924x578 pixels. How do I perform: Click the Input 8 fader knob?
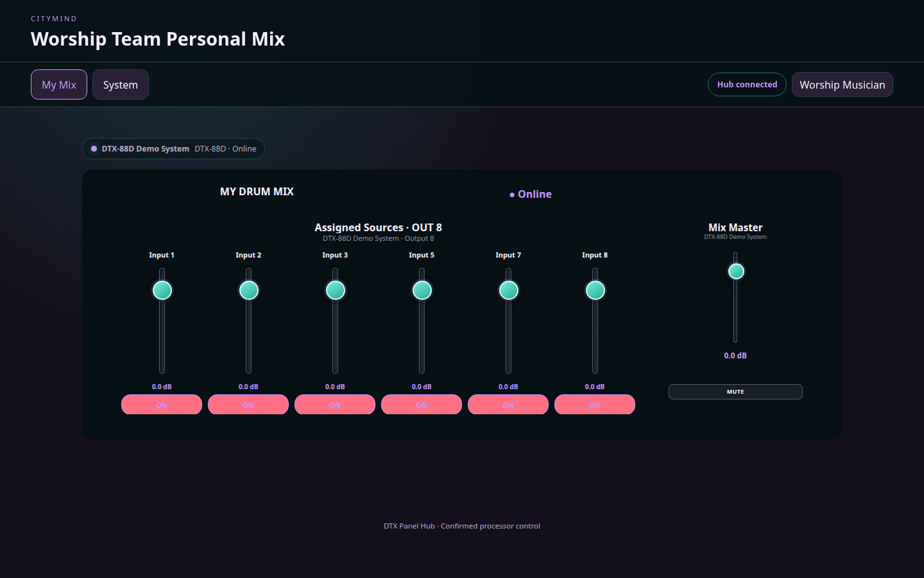[x=595, y=290]
